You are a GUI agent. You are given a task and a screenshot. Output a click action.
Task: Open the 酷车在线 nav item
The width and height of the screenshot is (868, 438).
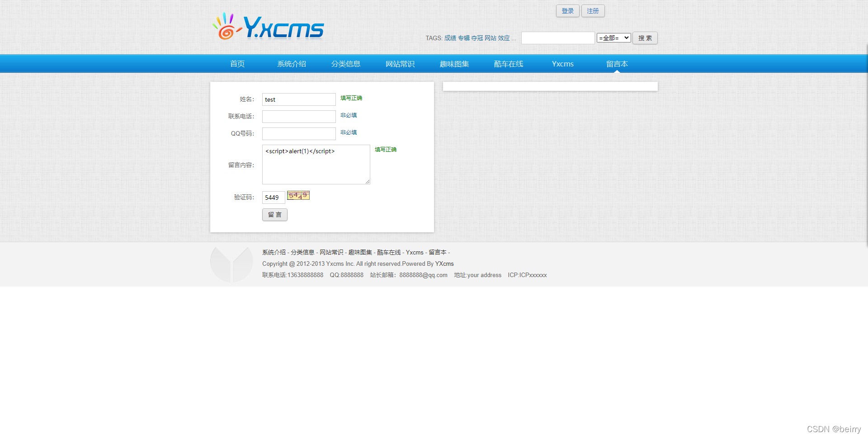[509, 64]
